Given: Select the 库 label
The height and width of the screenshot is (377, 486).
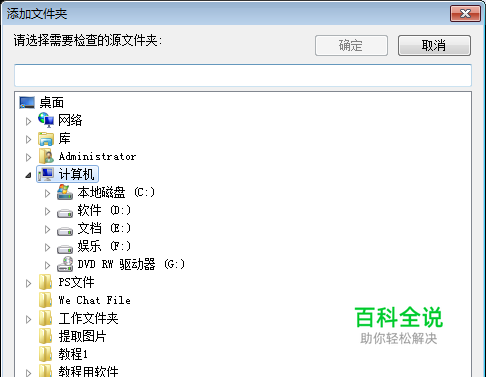Looking at the screenshot, I should tap(64, 138).
